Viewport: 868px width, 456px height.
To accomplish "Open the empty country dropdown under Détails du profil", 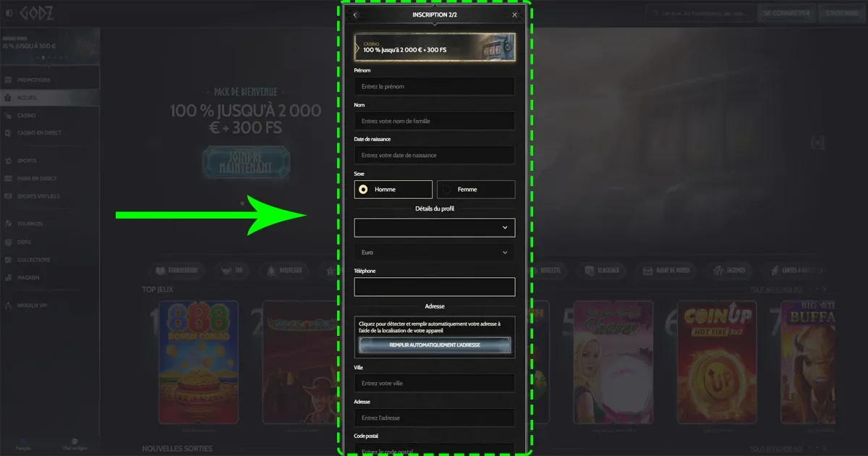I will click(x=435, y=227).
